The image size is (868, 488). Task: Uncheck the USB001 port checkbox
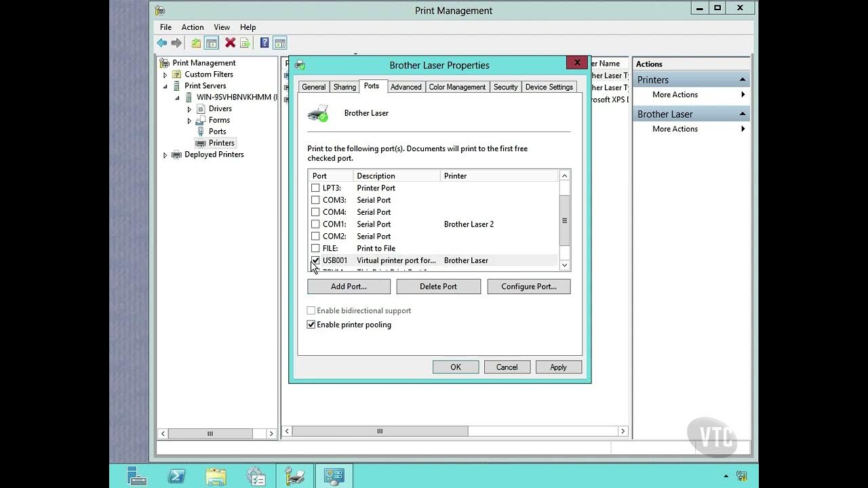pyautogui.click(x=315, y=260)
